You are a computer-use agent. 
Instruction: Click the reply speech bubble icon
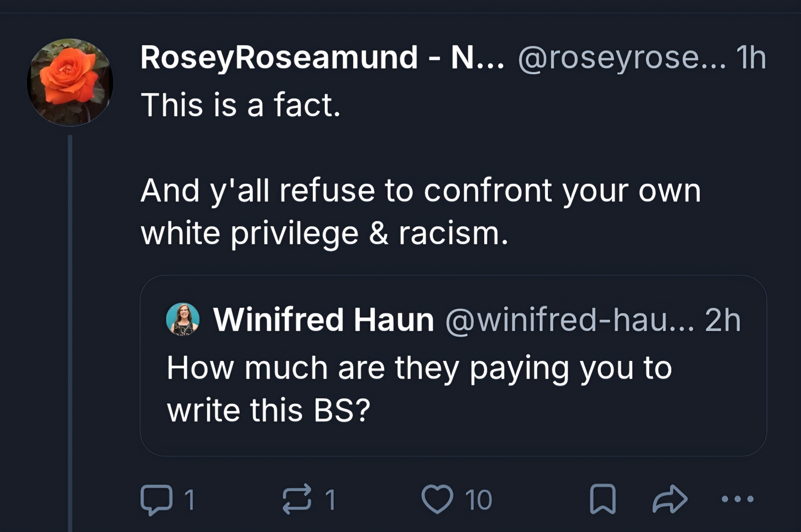coord(156,499)
